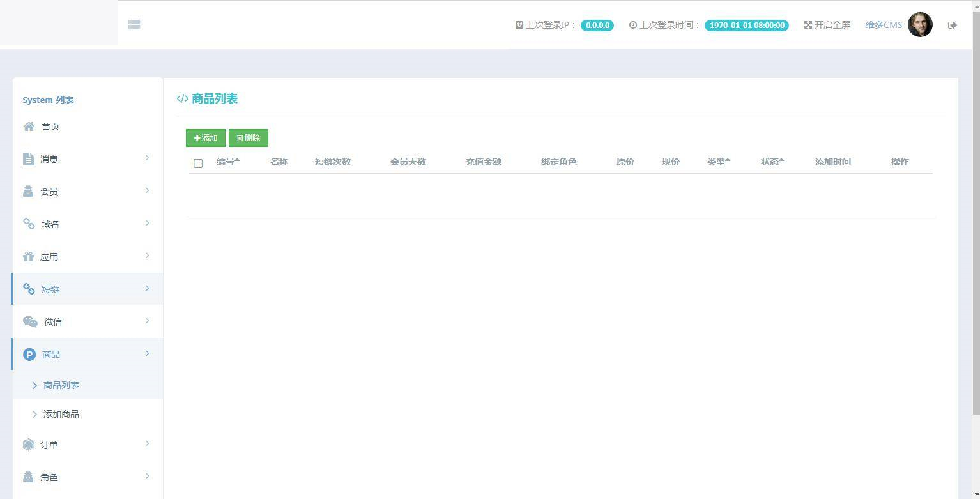Collapse the 商品 submenu chevron
The height and width of the screenshot is (499, 980).
pyautogui.click(x=148, y=353)
